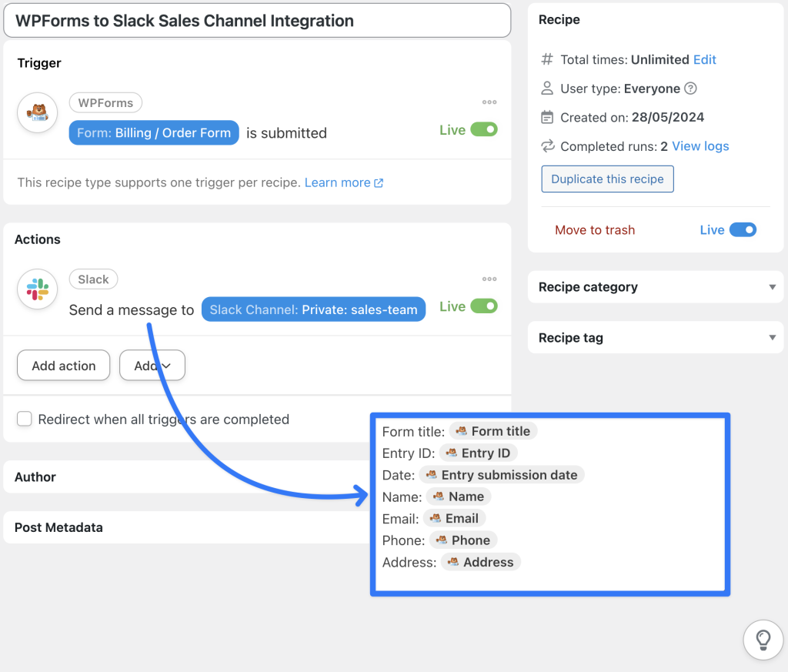This screenshot has width=788, height=672.
Task: Click the question mark beside Everyone
Action: tap(690, 89)
